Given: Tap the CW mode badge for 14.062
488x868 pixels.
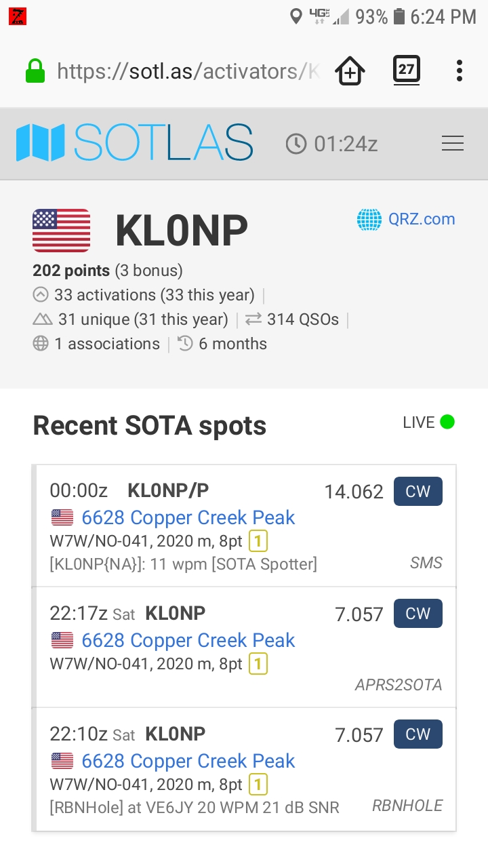Looking at the screenshot, I should pos(418,492).
